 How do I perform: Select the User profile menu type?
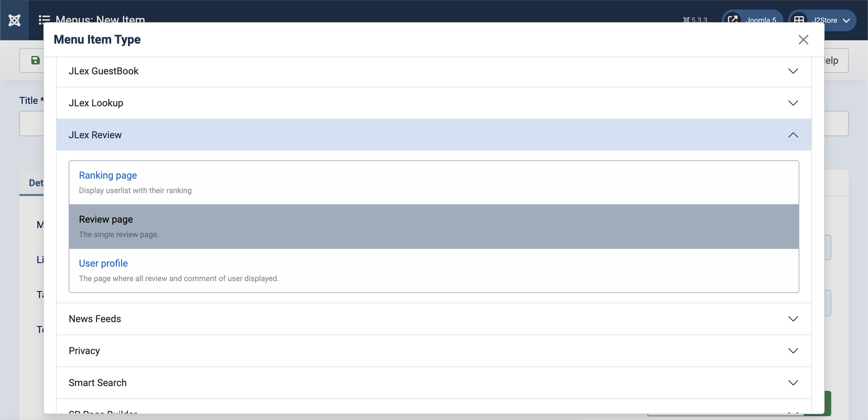[x=104, y=263]
